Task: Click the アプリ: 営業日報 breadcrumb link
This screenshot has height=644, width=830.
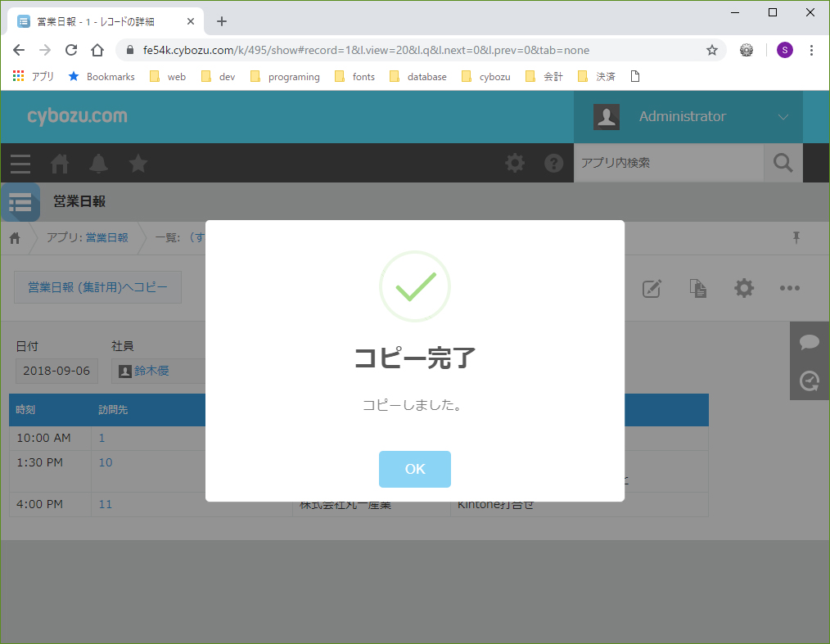Action: click(87, 238)
